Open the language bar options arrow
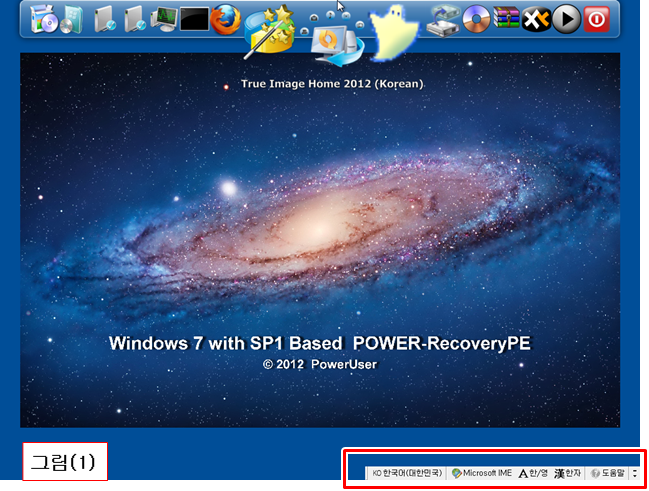The height and width of the screenshot is (491, 649). (x=635, y=473)
